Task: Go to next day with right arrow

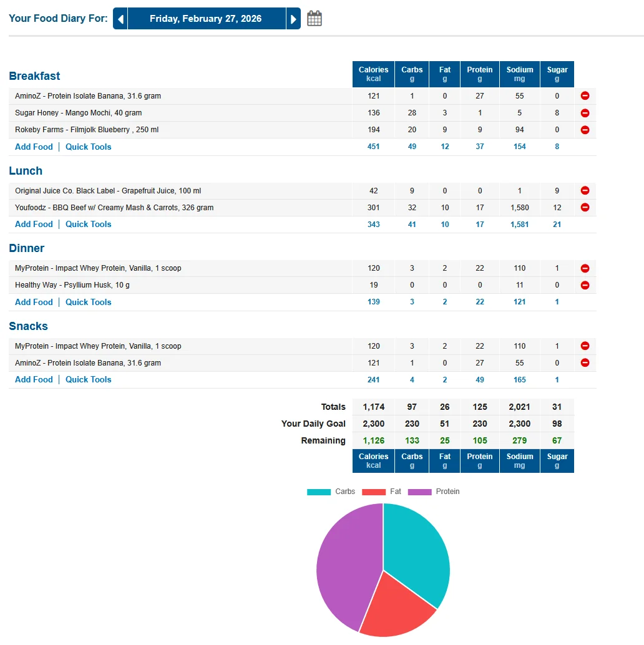Action: pyautogui.click(x=293, y=19)
